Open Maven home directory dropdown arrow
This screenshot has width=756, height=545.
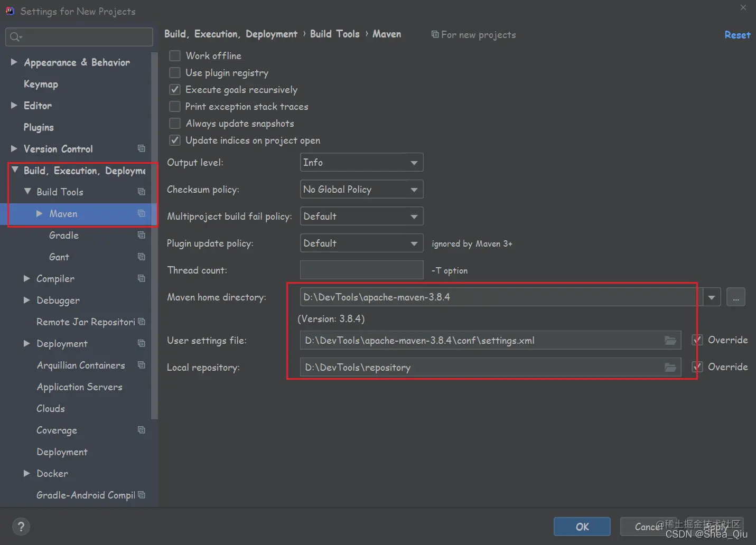click(x=712, y=297)
